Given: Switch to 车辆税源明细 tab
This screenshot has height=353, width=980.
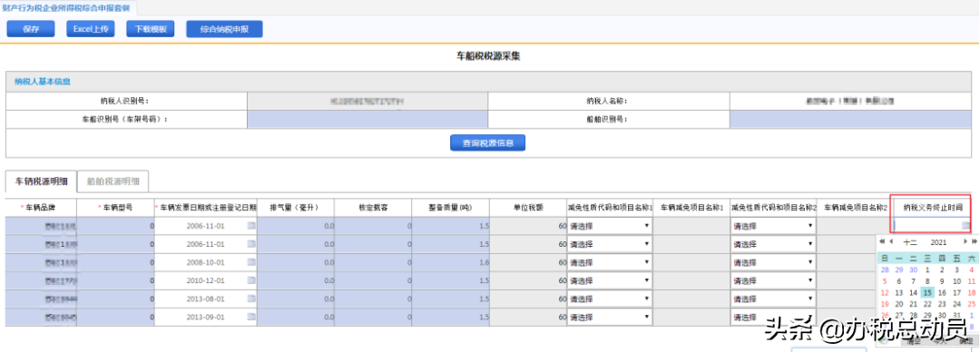Looking at the screenshot, I should (x=41, y=181).
